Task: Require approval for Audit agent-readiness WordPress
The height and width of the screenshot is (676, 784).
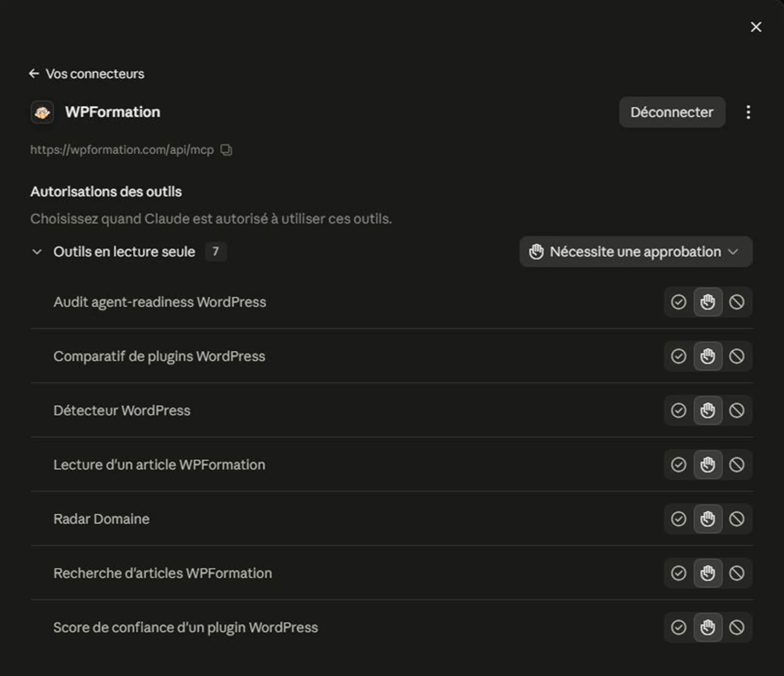Action: tap(708, 302)
